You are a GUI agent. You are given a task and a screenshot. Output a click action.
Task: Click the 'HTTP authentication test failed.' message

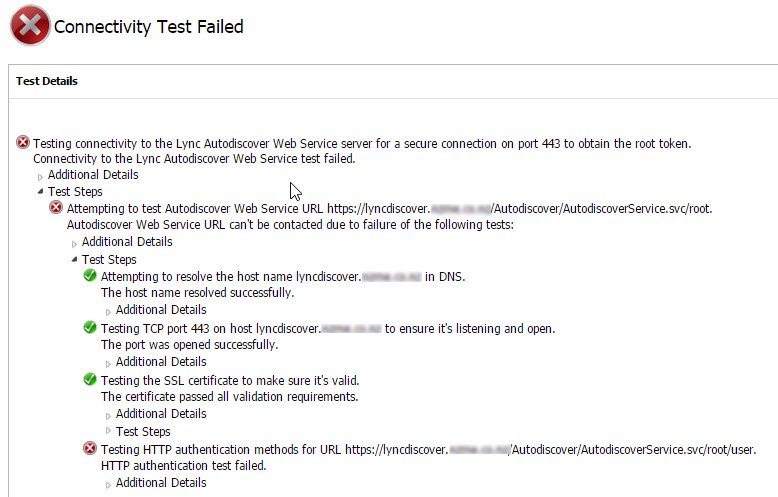[183, 466]
